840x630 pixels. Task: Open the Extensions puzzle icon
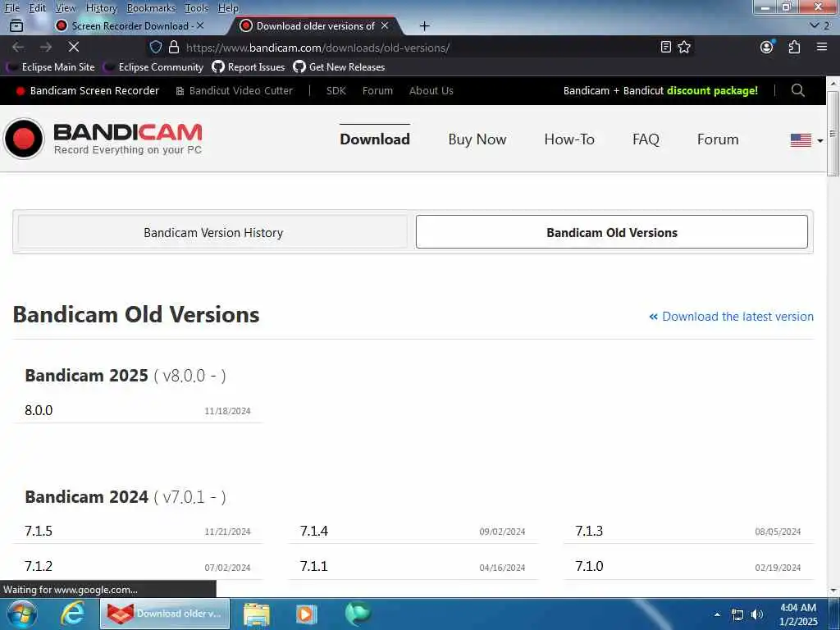coord(794,47)
